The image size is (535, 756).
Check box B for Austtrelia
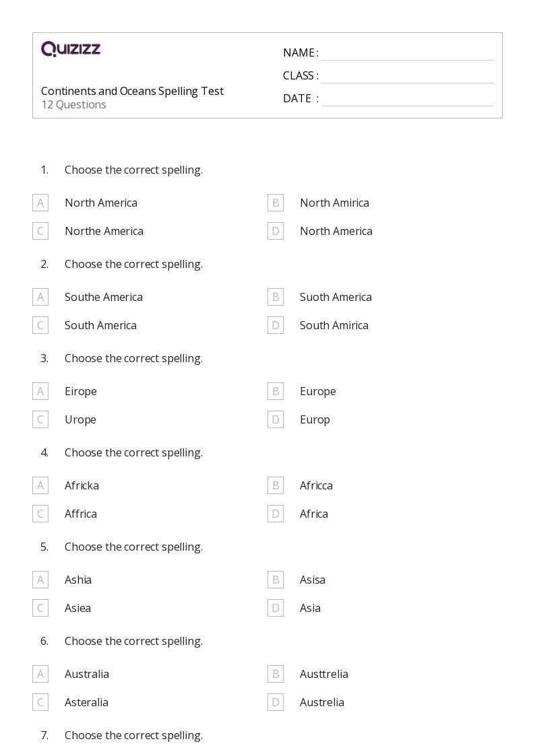[x=276, y=674]
